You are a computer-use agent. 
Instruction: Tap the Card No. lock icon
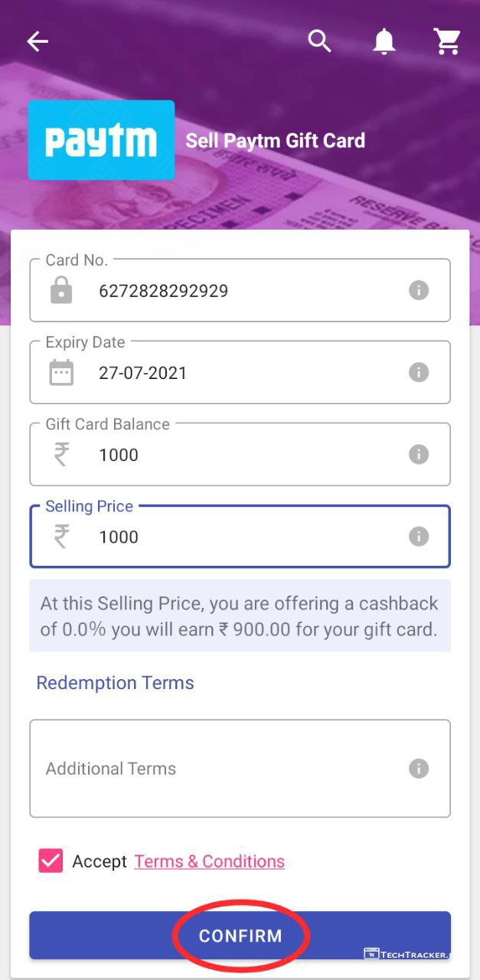[61, 291]
